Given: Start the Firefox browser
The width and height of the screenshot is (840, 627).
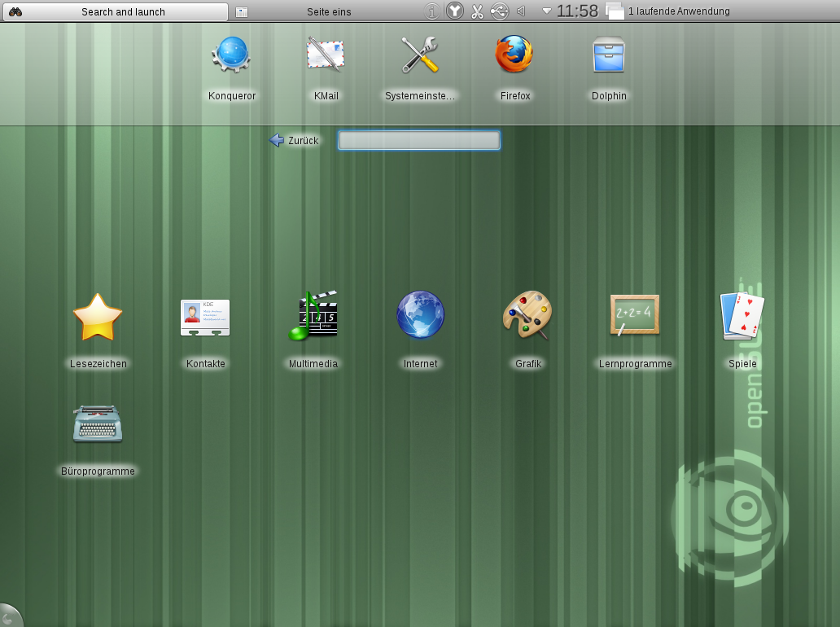Looking at the screenshot, I should tap(514, 56).
